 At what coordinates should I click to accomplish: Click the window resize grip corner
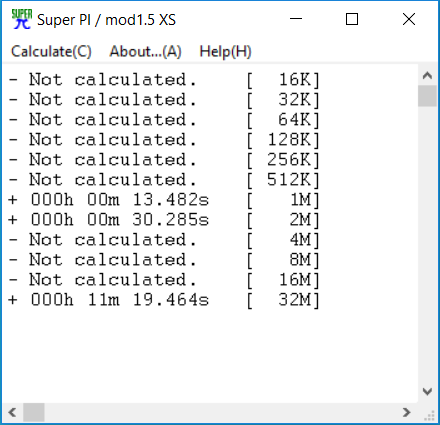click(x=429, y=414)
